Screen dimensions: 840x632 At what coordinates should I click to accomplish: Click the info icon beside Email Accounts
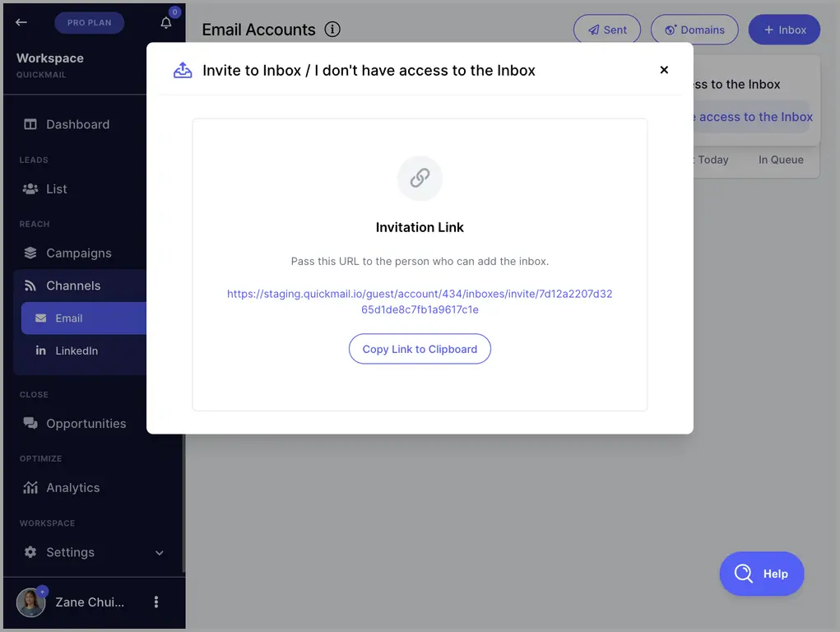[332, 30]
